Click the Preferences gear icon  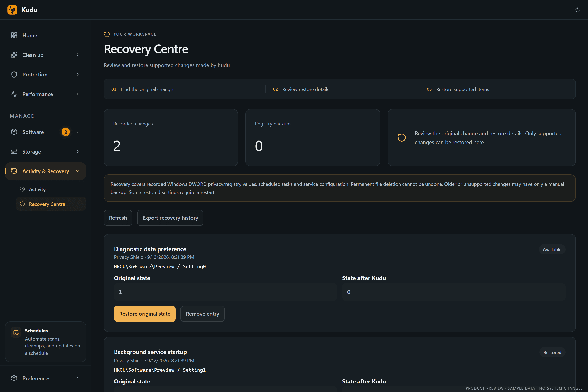point(14,378)
